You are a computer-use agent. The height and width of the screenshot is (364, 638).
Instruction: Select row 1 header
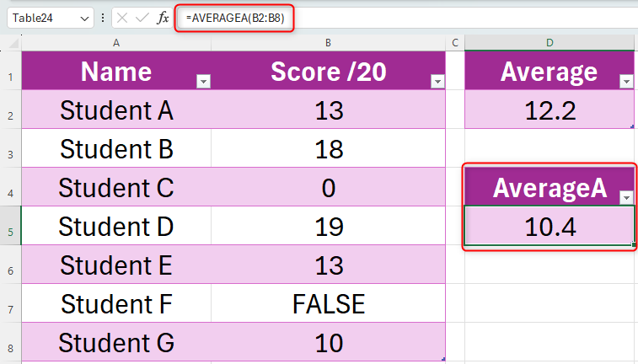(11, 71)
